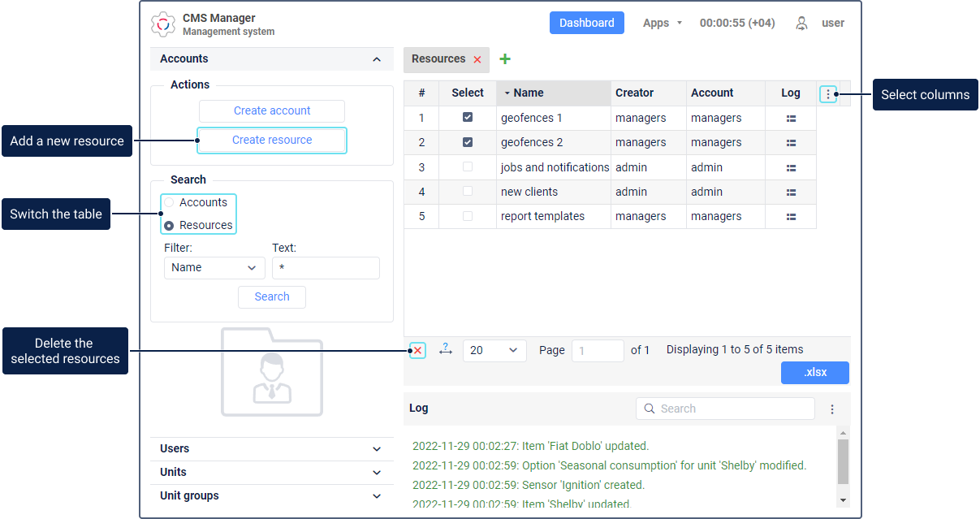Click the auto-fit column width icon

pos(445,350)
